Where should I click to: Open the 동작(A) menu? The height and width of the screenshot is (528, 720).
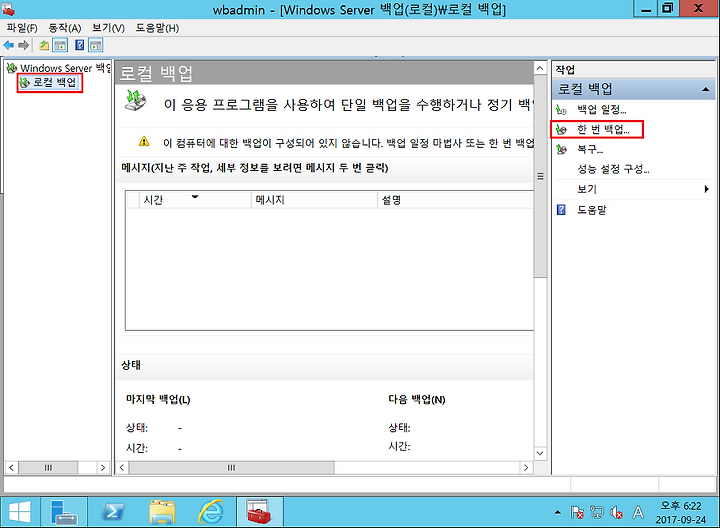click(x=65, y=28)
